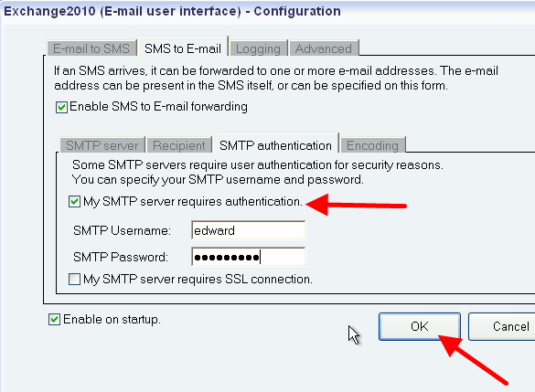The image size is (535, 392).
Task: Focus the SMTP Password input field
Action: click(249, 257)
